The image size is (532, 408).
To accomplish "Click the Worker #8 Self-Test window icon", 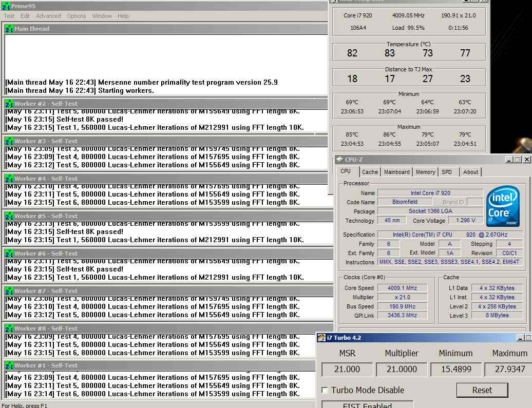I will coord(9,328).
